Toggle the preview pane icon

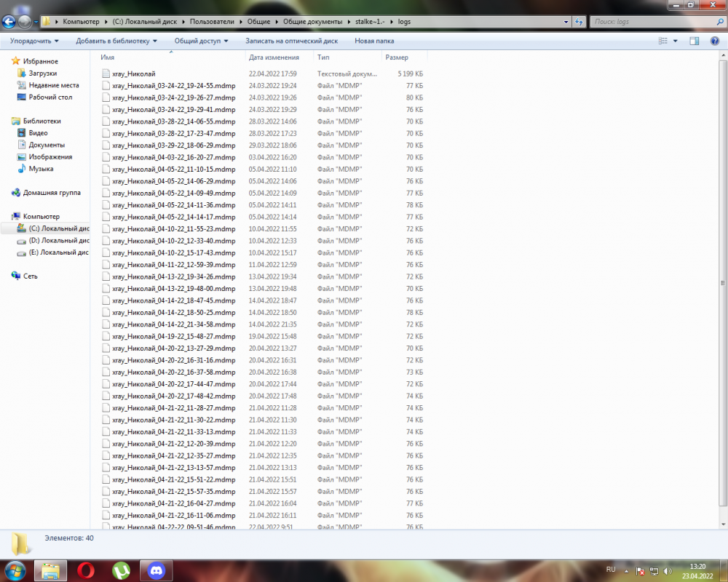coord(694,41)
